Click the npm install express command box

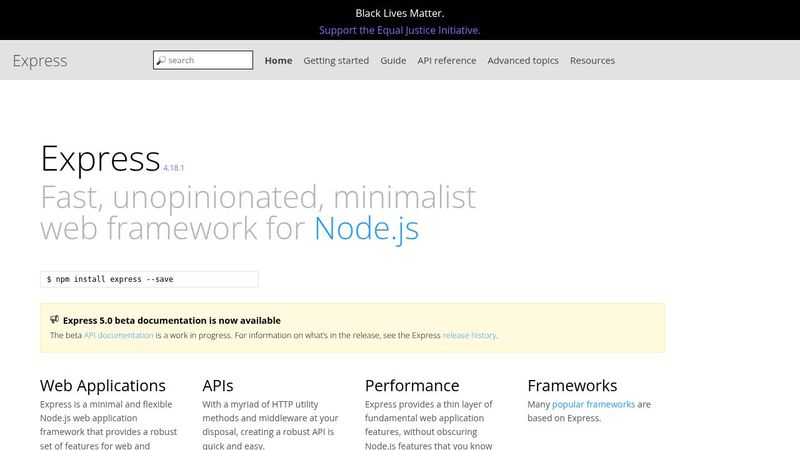pyautogui.click(x=149, y=279)
